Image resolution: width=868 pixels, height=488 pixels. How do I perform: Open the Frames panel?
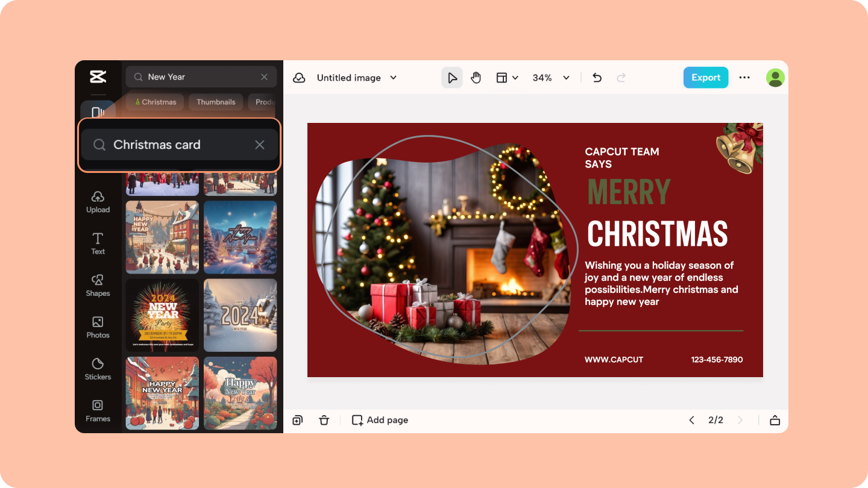(x=98, y=411)
